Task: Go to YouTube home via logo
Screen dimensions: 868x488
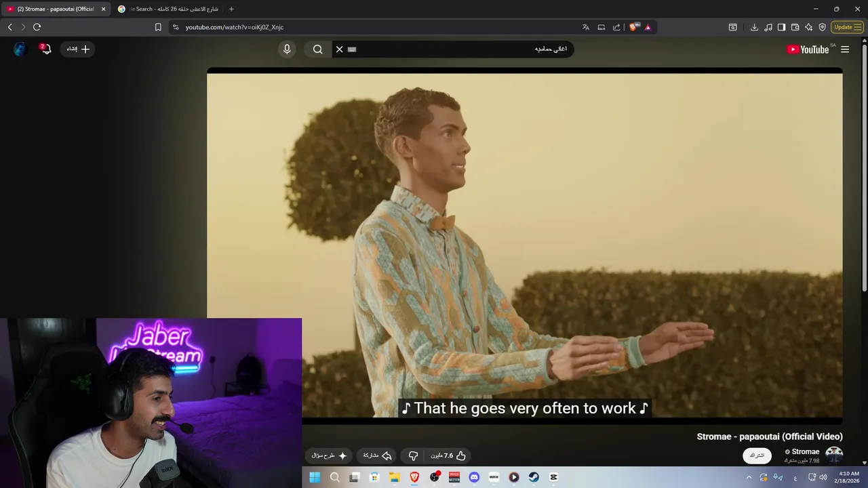Action: [809, 49]
